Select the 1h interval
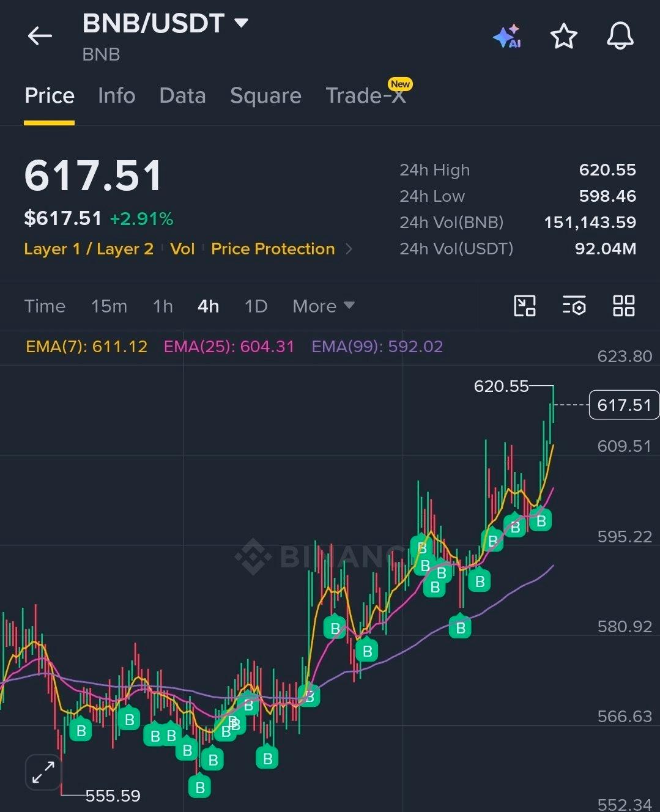The image size is (660, 812). click(163, 306)
